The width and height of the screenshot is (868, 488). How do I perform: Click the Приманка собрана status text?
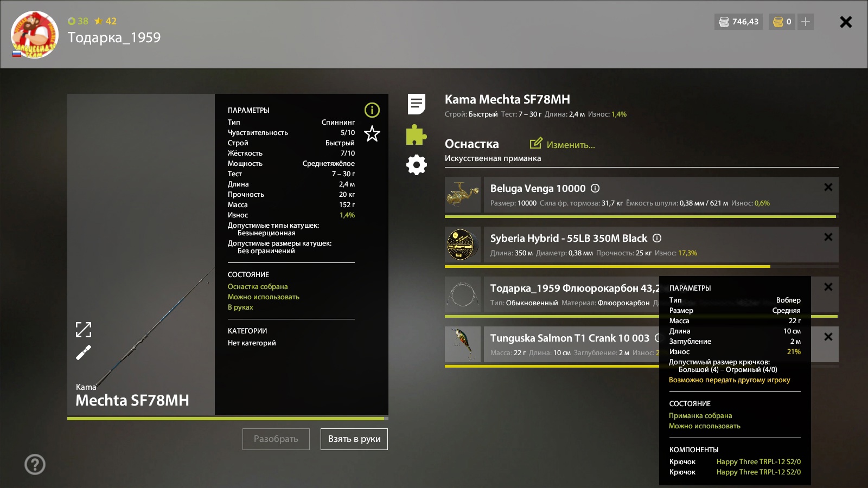point(700,416)
